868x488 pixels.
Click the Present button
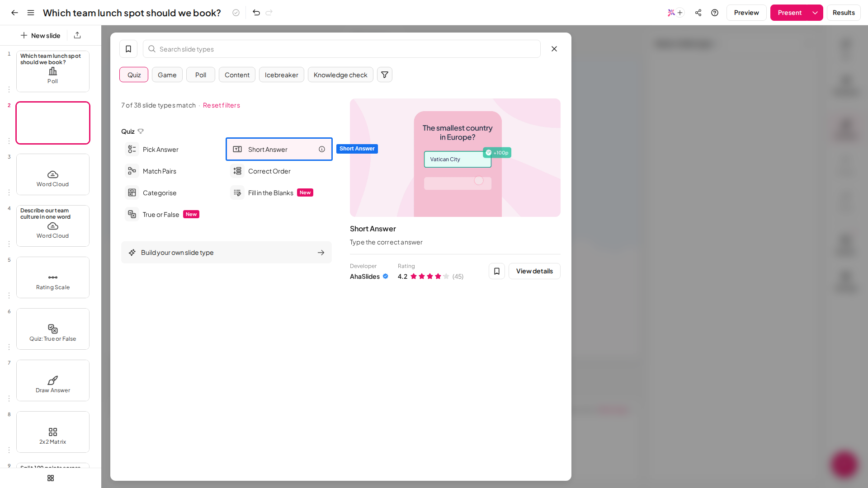[x=789, y=13]
